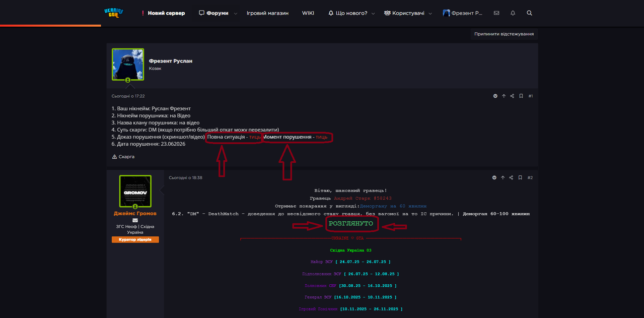Select the green РОЗГЛЯНУТО text

tap(351, 223)
